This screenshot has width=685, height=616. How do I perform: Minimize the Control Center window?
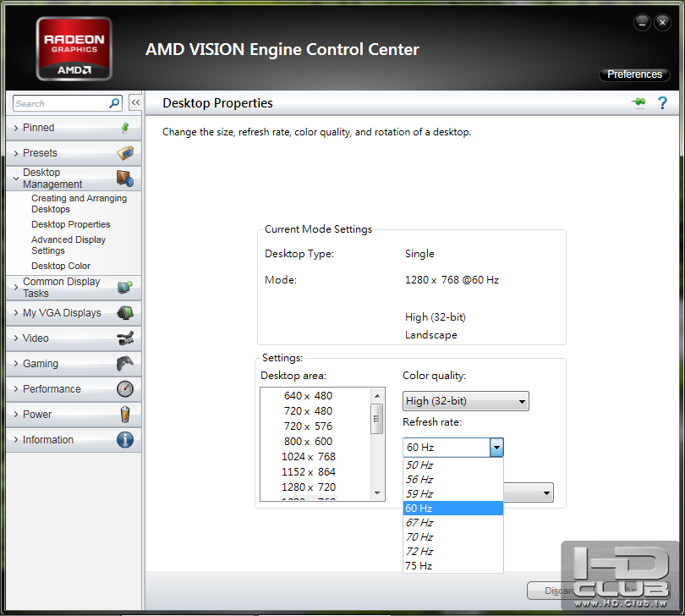(x=642, y=23)
